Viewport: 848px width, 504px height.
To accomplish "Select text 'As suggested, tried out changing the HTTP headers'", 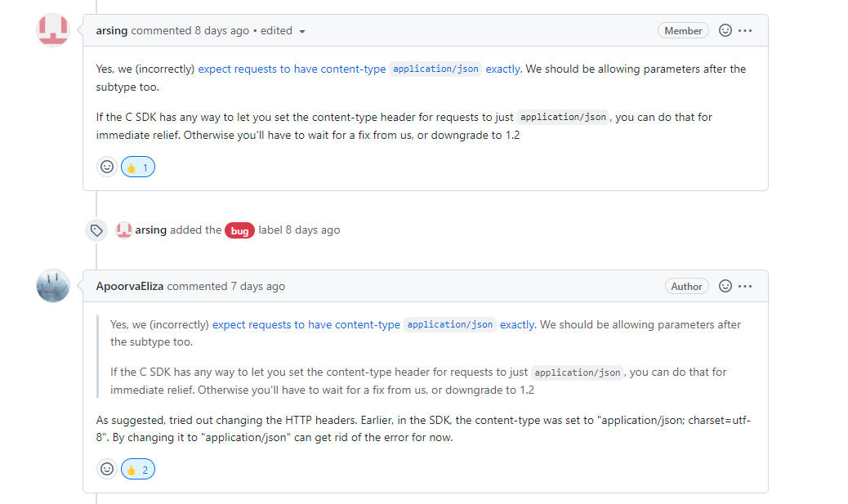I will [x=226, y=420].
